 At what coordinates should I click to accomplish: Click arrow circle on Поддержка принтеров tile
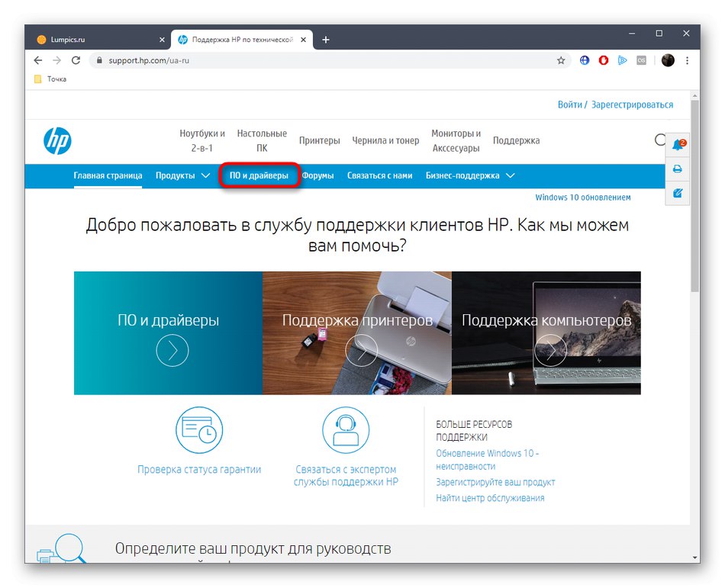(x=361, y=351)
